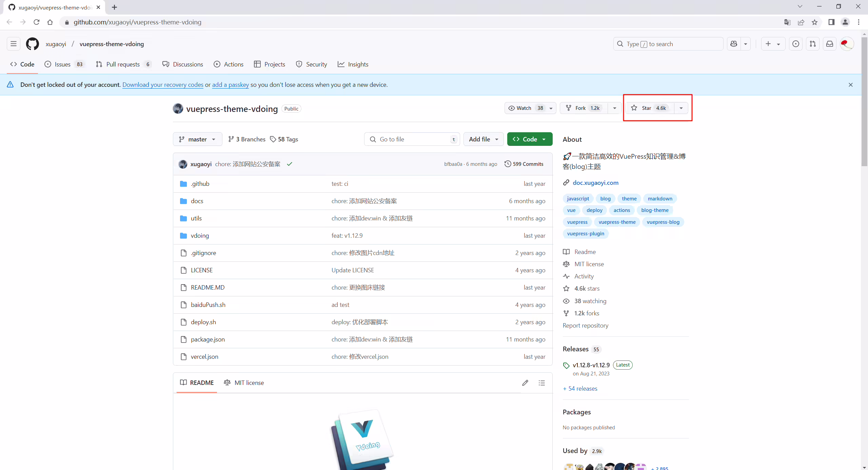Open the baiduPush.sh file
The image size is (868, 470).
208,305
